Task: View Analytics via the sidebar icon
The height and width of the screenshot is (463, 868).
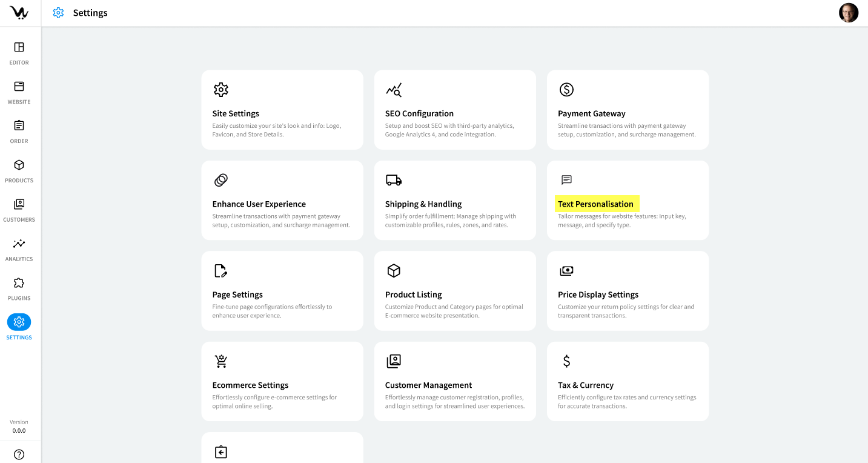Action: click(x=19, y=244)
